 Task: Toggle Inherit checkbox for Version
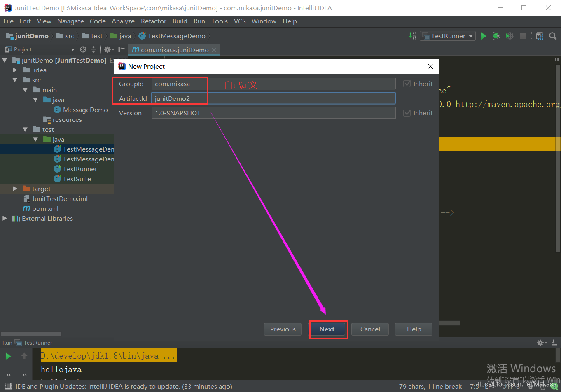(x=407, y=113)
